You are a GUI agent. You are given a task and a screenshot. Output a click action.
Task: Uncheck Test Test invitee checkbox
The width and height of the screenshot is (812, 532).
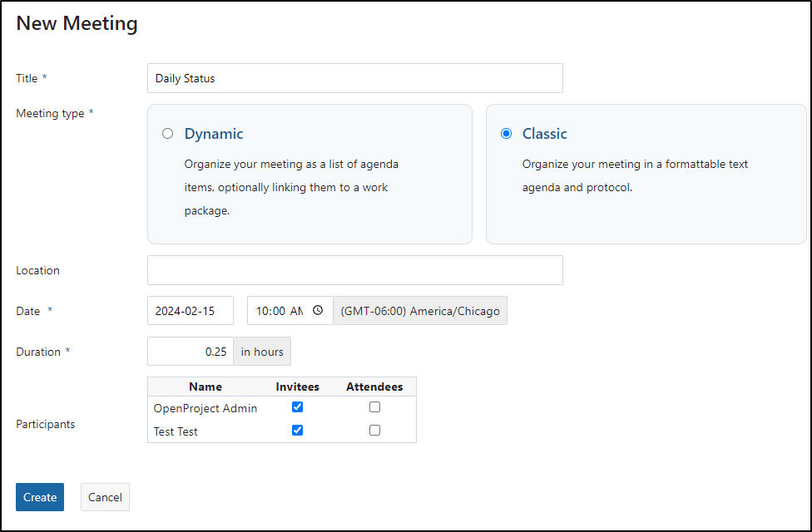tap(297, 430)
